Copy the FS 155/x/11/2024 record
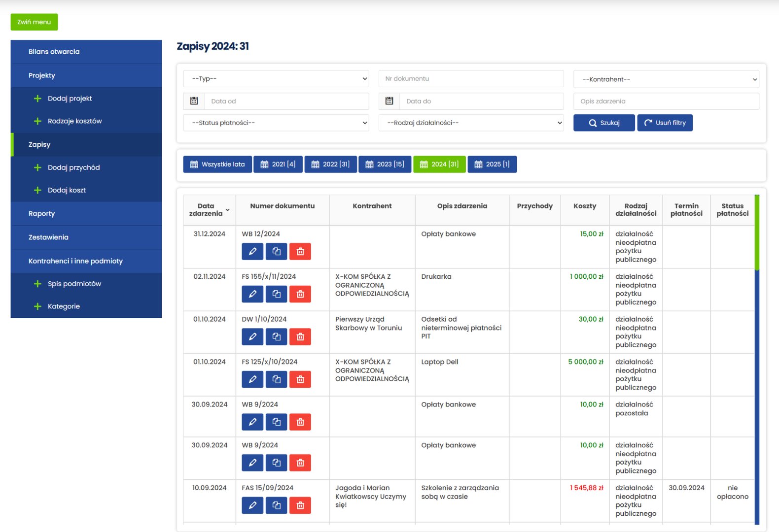The image size is (779, 532). point(276,294)
